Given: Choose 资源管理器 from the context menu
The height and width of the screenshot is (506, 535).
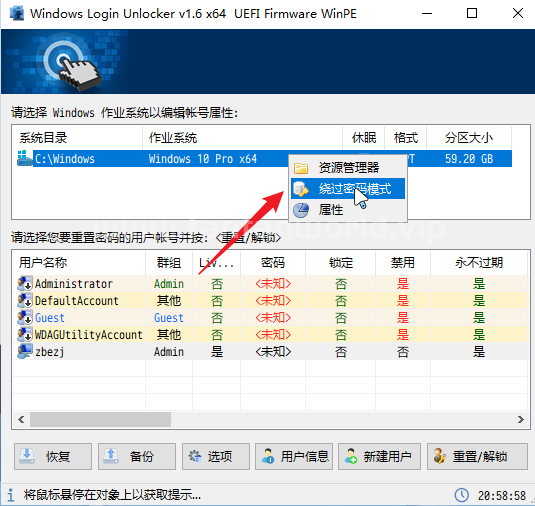Looking at the screenshot, I should tap(348, 168).
